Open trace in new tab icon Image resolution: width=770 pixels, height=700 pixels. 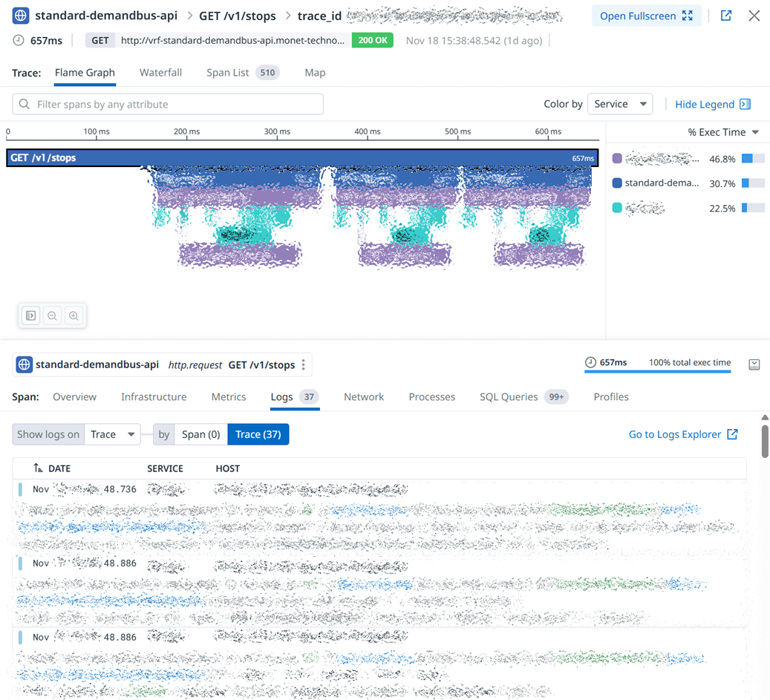coord(726,16)
